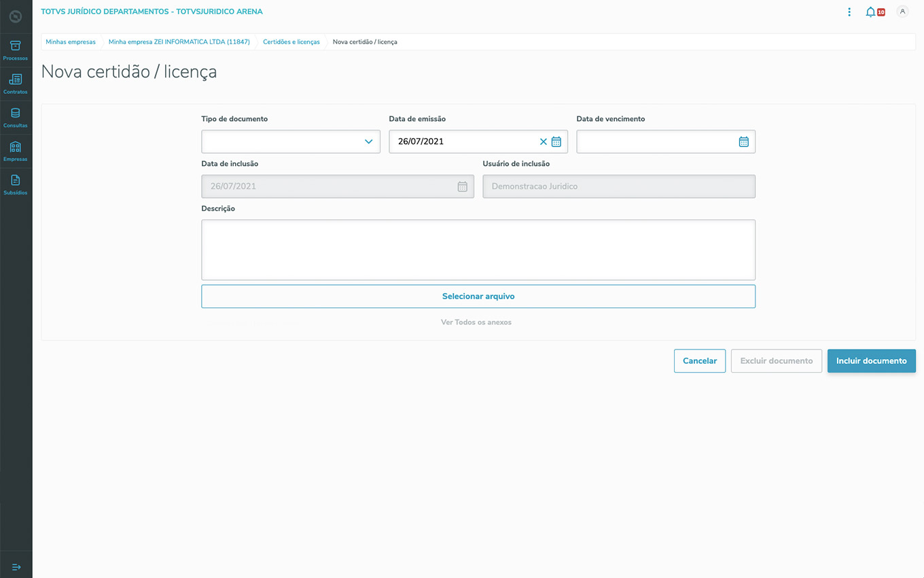
Task: Open the ZEI INFORMATICA LTDA breadcrumb
Action: (179, 42)
